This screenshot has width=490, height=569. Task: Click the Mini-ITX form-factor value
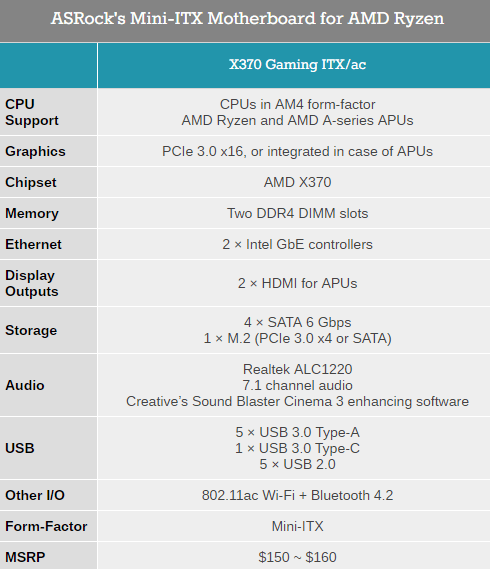pyautogui.click(x=297, y=526)
